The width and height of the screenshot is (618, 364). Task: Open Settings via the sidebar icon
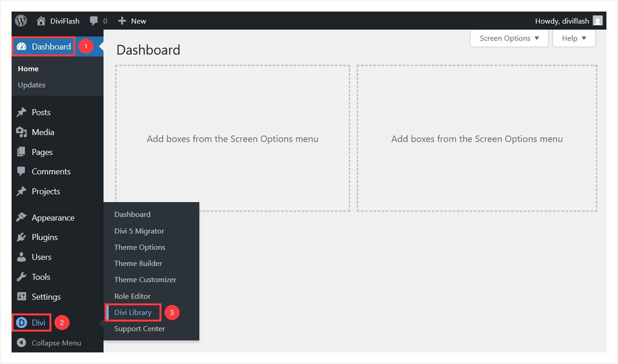click(22, 296)
